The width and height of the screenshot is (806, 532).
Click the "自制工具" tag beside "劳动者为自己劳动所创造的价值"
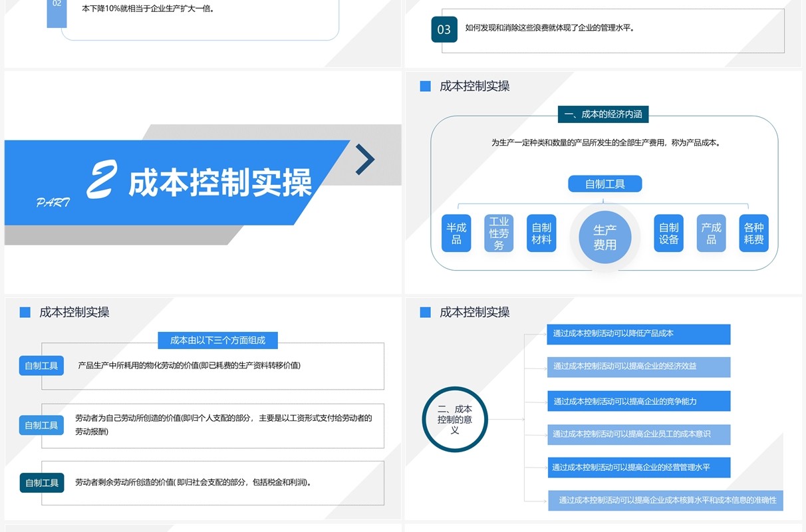41,426
